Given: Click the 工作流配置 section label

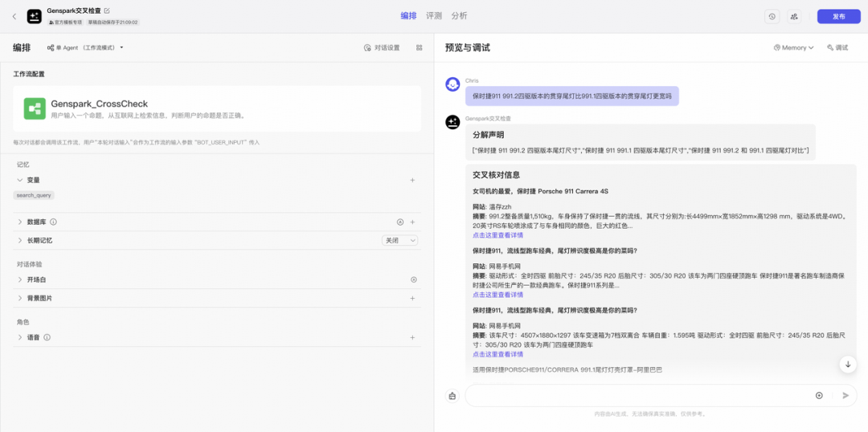Looking at the screenshot, I should click(29, 74).
